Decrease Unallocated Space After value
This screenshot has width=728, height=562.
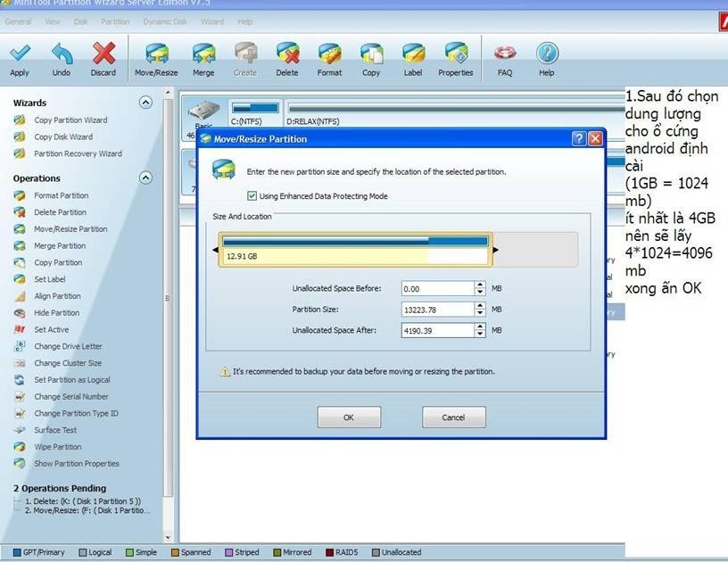coord(480,334)
